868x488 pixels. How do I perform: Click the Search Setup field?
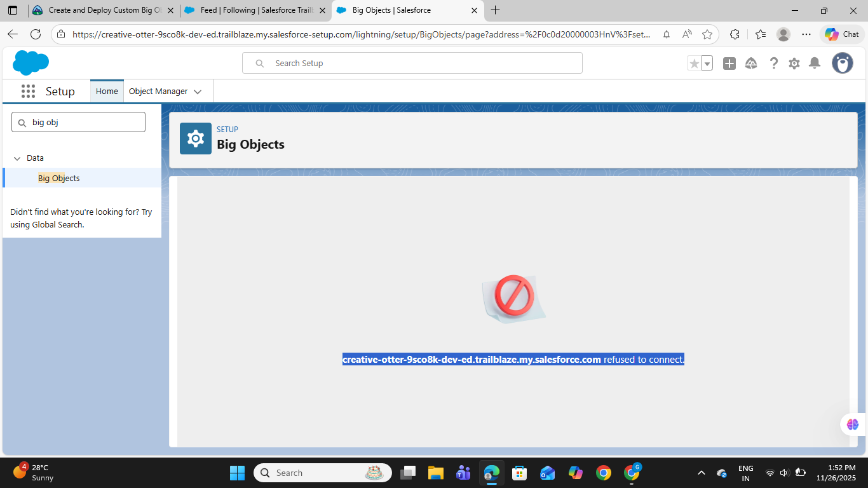tap(412, 63)
